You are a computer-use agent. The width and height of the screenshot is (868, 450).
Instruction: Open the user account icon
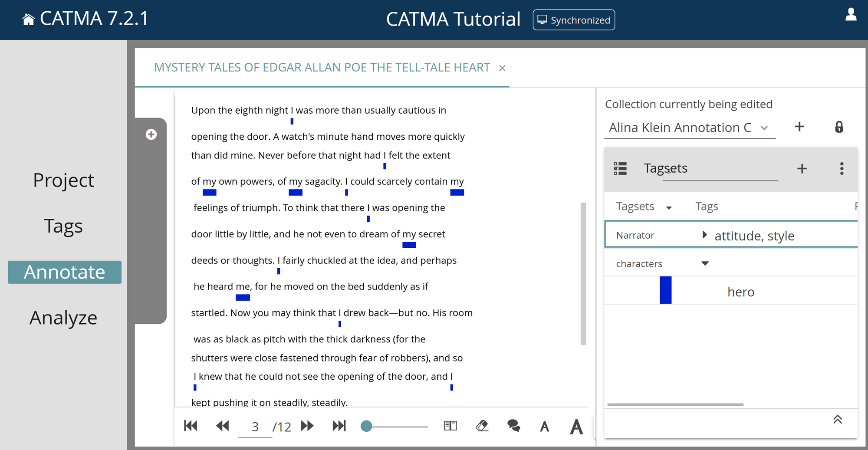851,14
